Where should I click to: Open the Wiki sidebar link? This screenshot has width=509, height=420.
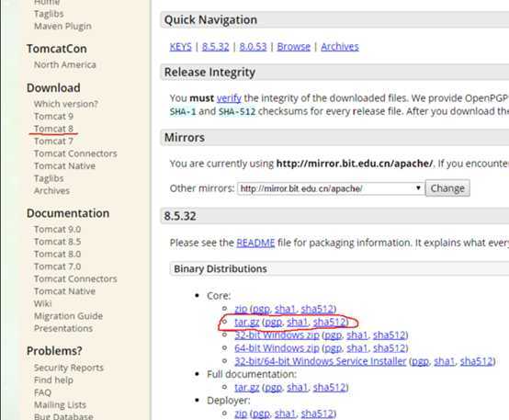tap(43, 303)
